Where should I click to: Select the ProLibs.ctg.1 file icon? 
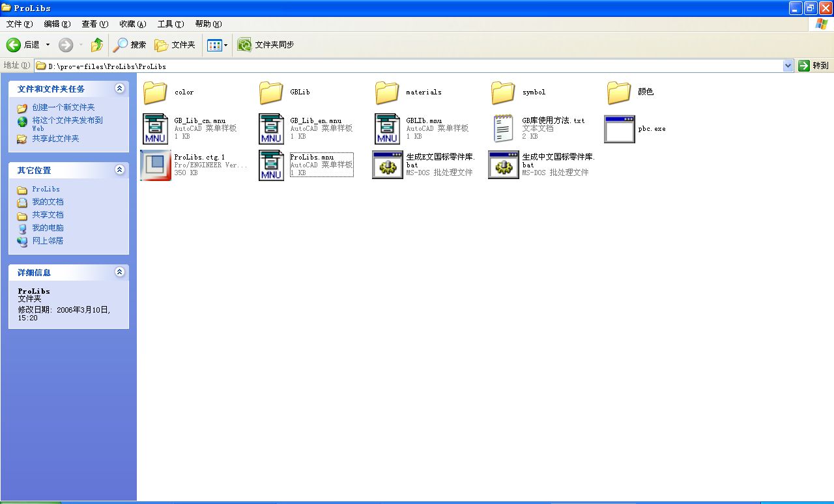click(x=156, y=165)
